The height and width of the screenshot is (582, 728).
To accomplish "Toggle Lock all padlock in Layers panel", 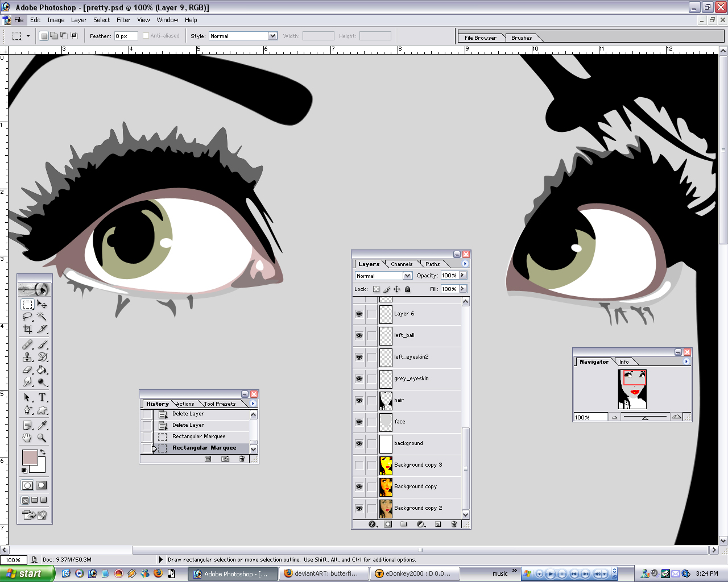I will coord(407,289).
